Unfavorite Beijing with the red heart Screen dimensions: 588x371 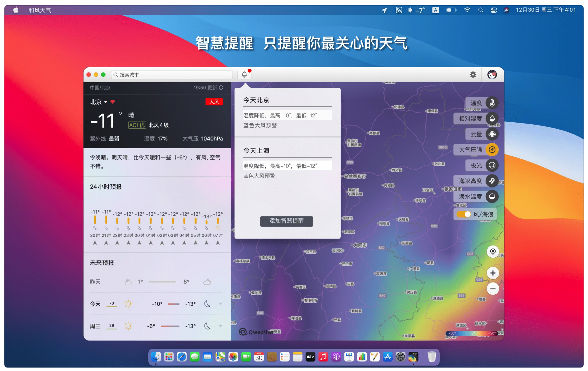click(113, 102)
